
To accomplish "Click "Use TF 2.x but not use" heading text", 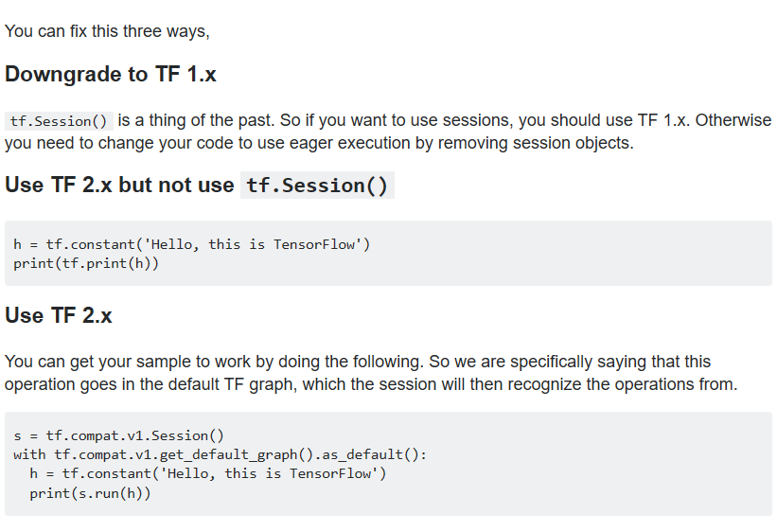I will pyautogui.click(x=119, y=185).
